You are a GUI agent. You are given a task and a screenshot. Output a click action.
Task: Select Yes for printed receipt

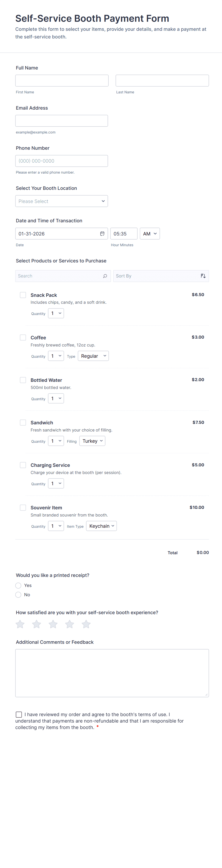click(19, 585)
